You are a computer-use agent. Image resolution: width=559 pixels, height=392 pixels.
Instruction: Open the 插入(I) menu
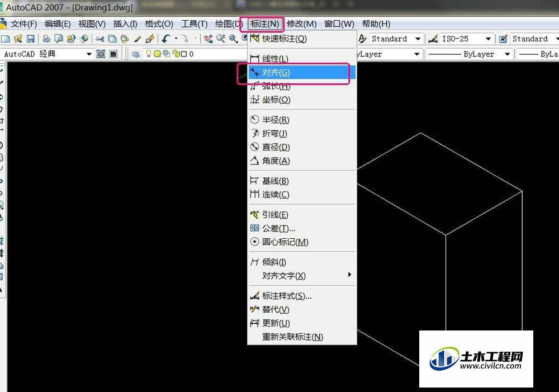(125, 24)
